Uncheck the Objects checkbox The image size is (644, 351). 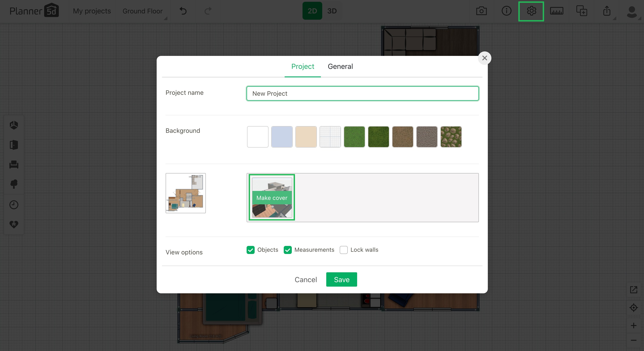[250, 250]
